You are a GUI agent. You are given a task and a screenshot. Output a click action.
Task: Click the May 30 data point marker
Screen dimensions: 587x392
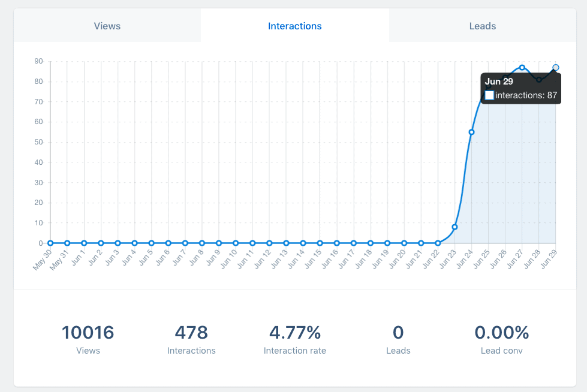point(50,243)
